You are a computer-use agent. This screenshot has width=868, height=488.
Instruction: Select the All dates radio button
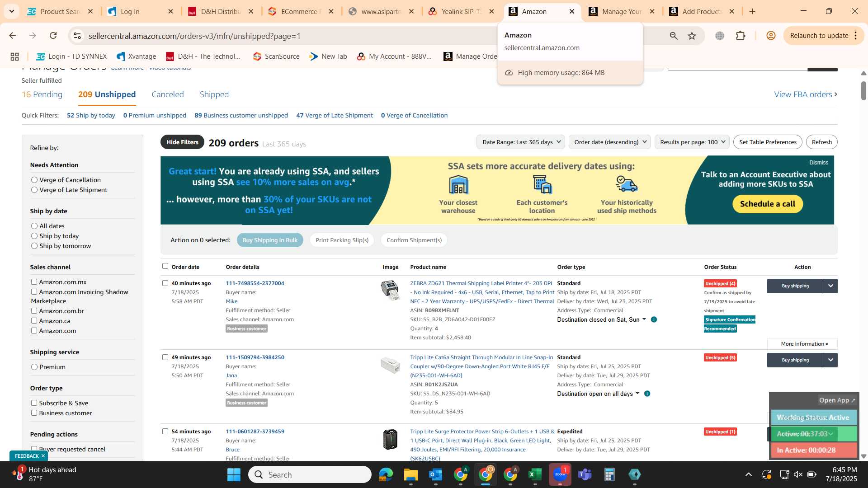pyautogui.click(x=34, y=226)
